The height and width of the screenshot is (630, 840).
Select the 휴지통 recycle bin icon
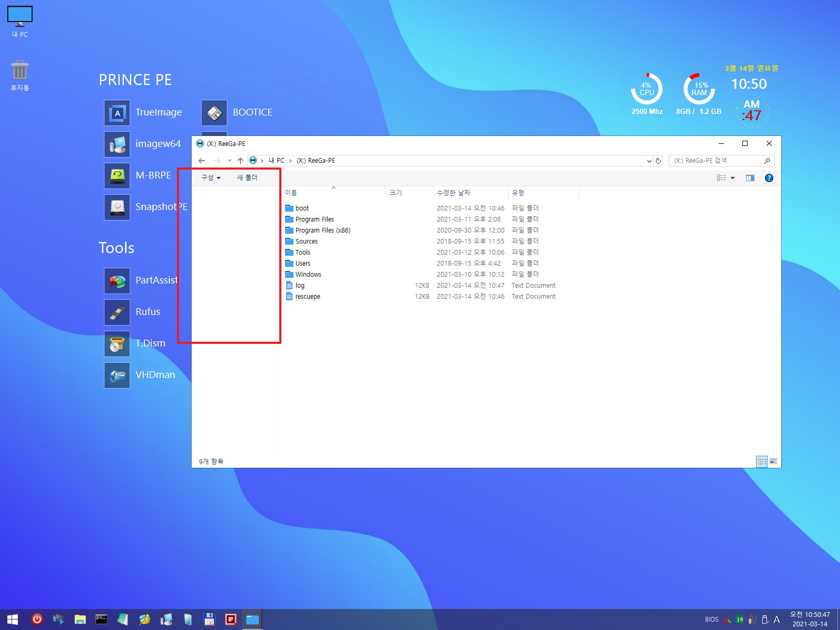click(x=20, y=76)
